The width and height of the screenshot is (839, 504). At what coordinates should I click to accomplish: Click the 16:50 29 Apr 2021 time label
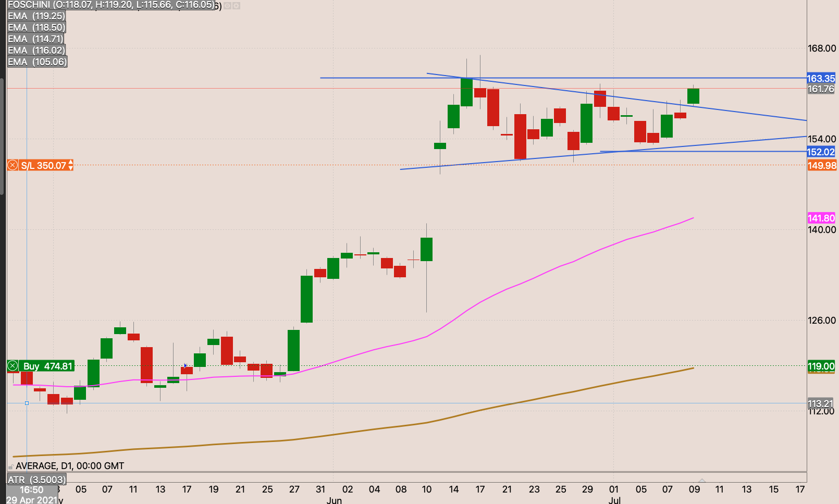(32, 495)
